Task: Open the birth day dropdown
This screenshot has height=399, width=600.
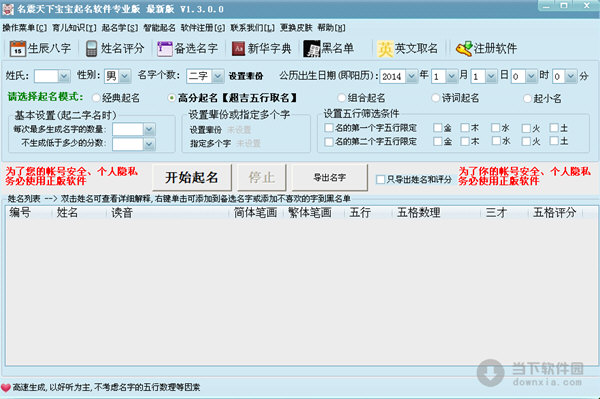Action: tap(491, 76)
